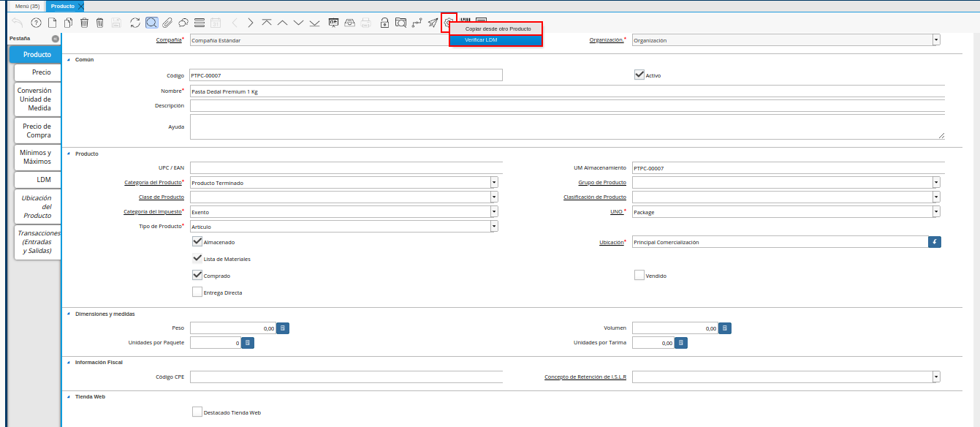The image size is (980, 427).
Task: Open the UNO Package dropdown
Action: [936, 211]
